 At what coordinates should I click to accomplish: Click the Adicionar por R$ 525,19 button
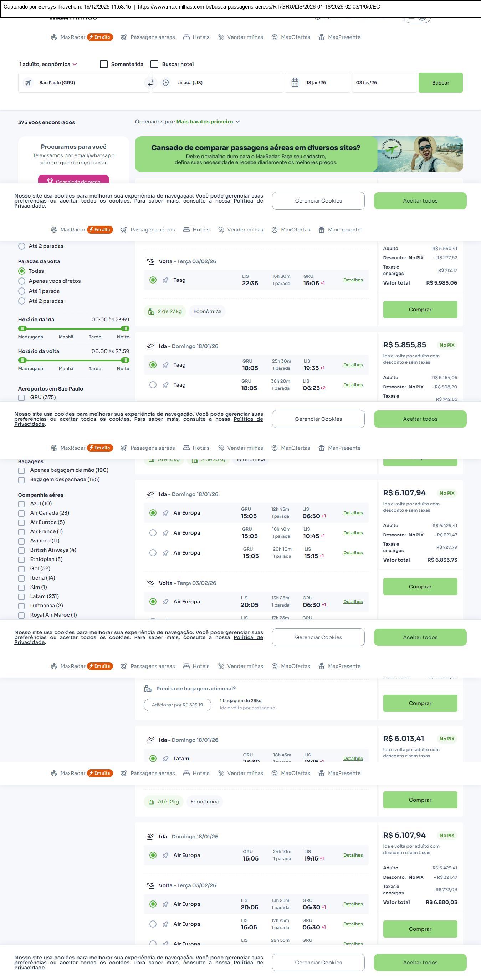point(177,705)
